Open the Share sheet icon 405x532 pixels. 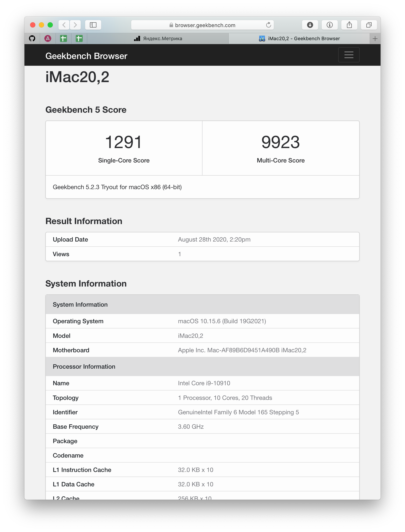coord(349,25)
